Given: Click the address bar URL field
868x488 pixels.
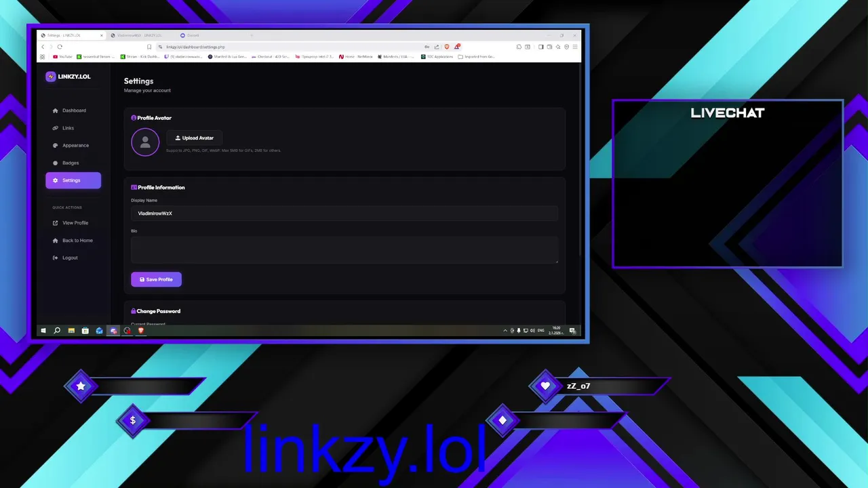Looking at the screenshot, I should click(x=292, y=47).
